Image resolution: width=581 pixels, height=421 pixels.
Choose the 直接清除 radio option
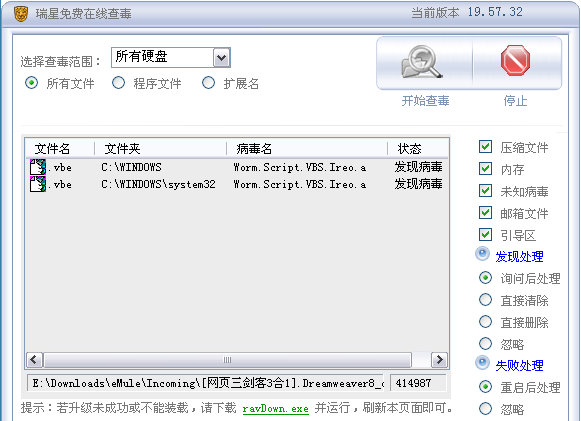click(x=485, y=299)
